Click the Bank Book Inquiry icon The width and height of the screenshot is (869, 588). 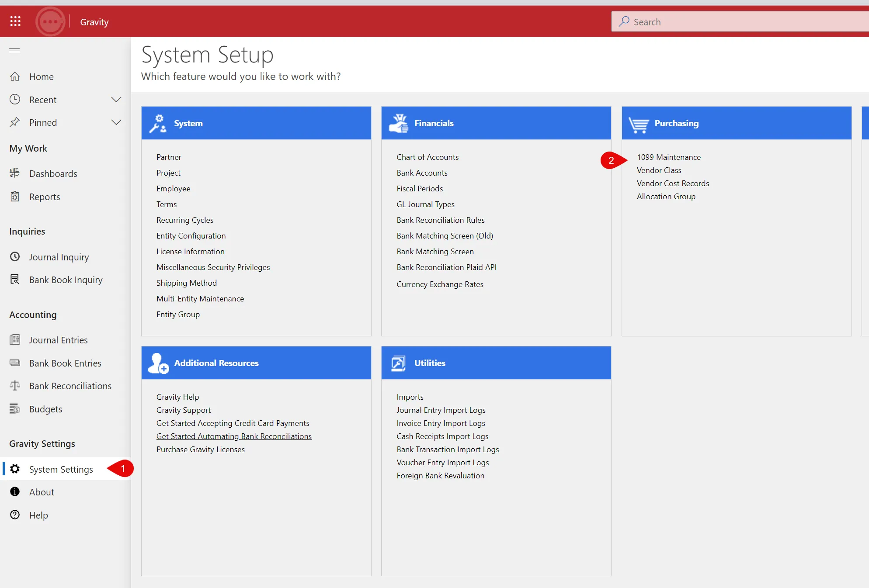(15, 280)
